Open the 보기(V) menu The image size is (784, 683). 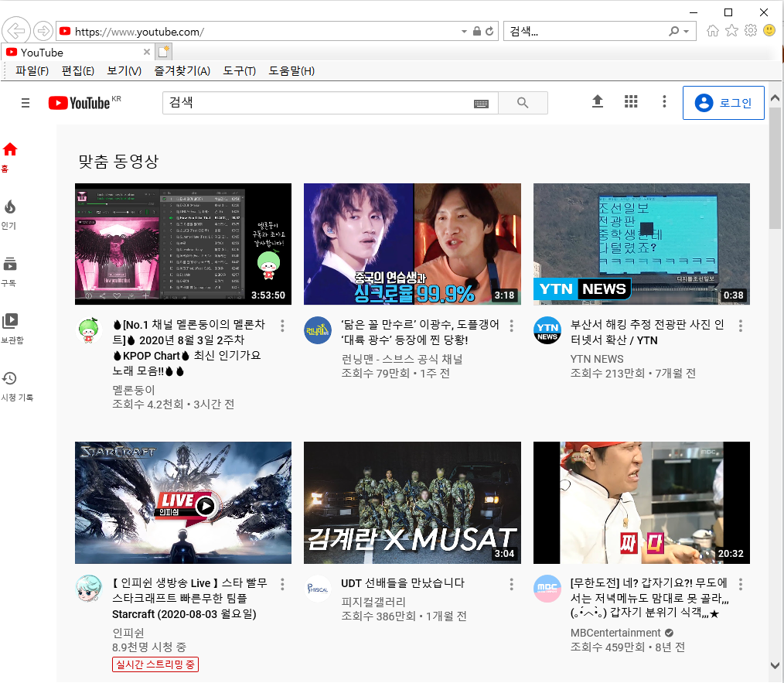click(124, 71)
